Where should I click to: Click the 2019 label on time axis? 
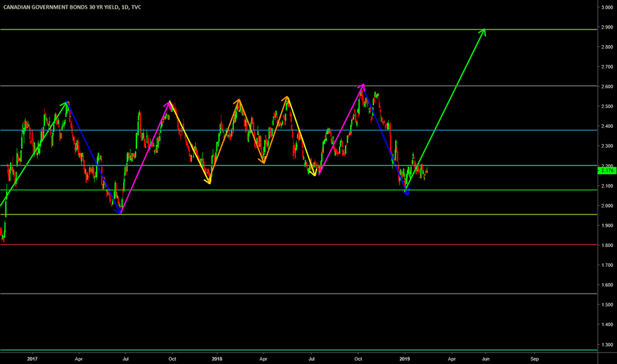coord(404,359)
